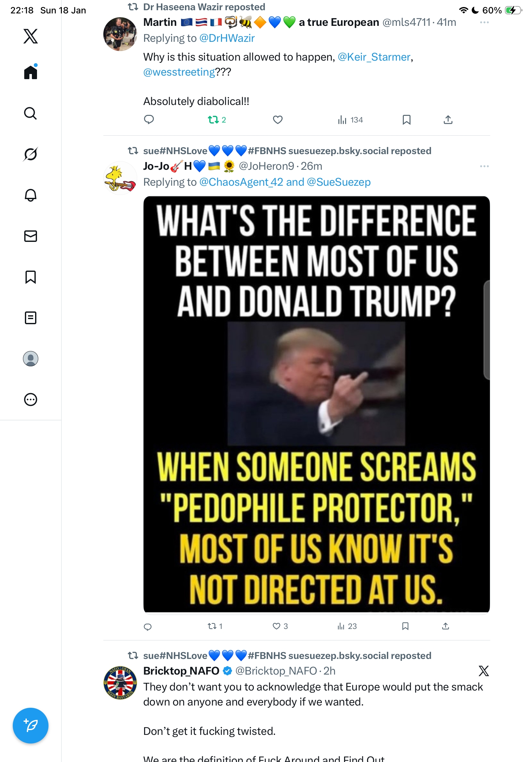The width and height of the screenshot is (532, 762).
Task: Open the Search magnifier in sidebar
Action: point(31,114)
